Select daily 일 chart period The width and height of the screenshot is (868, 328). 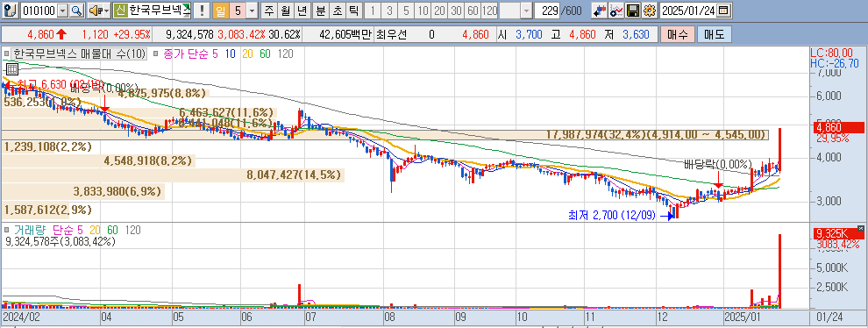(220, 10)
